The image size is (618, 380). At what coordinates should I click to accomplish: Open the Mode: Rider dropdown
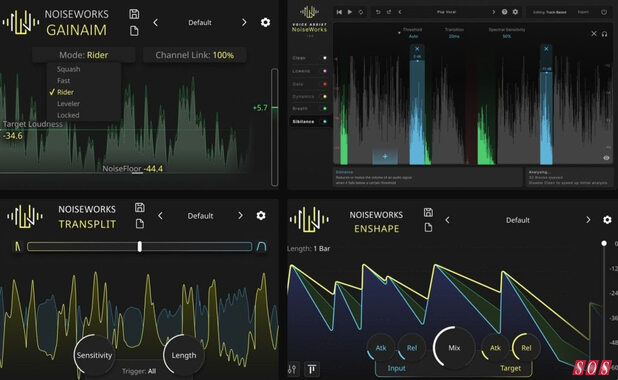click(84, 55)
